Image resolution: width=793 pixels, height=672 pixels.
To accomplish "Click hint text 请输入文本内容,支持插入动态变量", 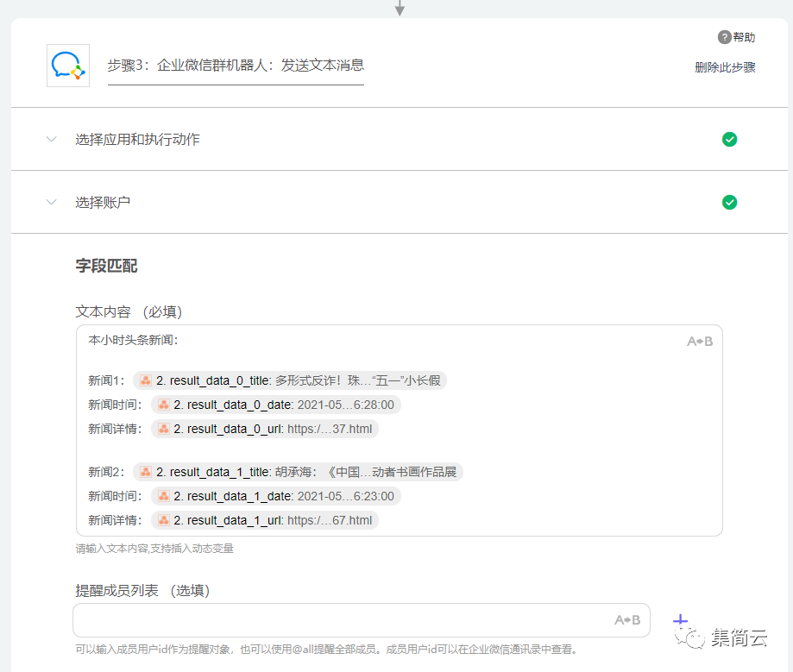I will 154,549.
